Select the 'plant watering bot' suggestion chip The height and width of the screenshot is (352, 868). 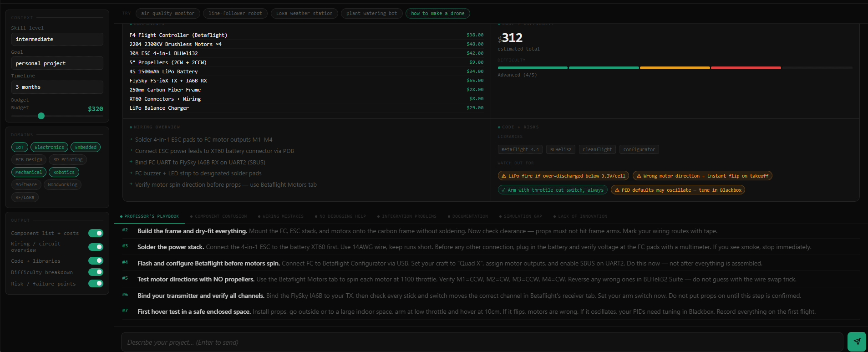pyautogui.click(x=371, y=14)
